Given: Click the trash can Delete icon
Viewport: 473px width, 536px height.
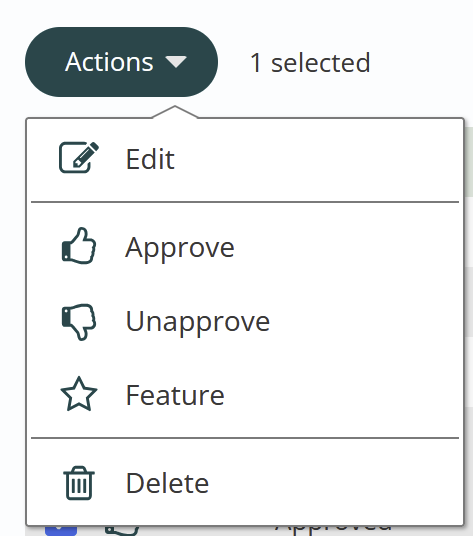Looking at the screenshot, I should point(79,483).
